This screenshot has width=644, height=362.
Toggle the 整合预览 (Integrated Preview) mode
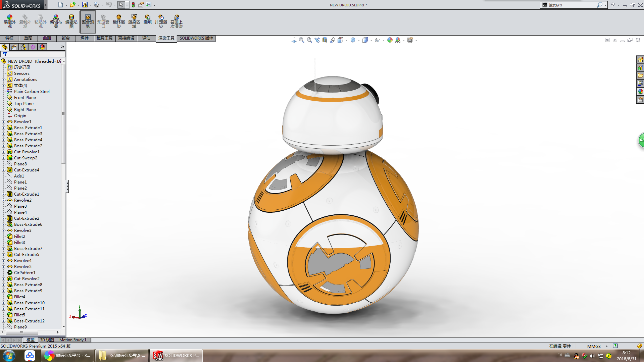[x=88, y=21]
